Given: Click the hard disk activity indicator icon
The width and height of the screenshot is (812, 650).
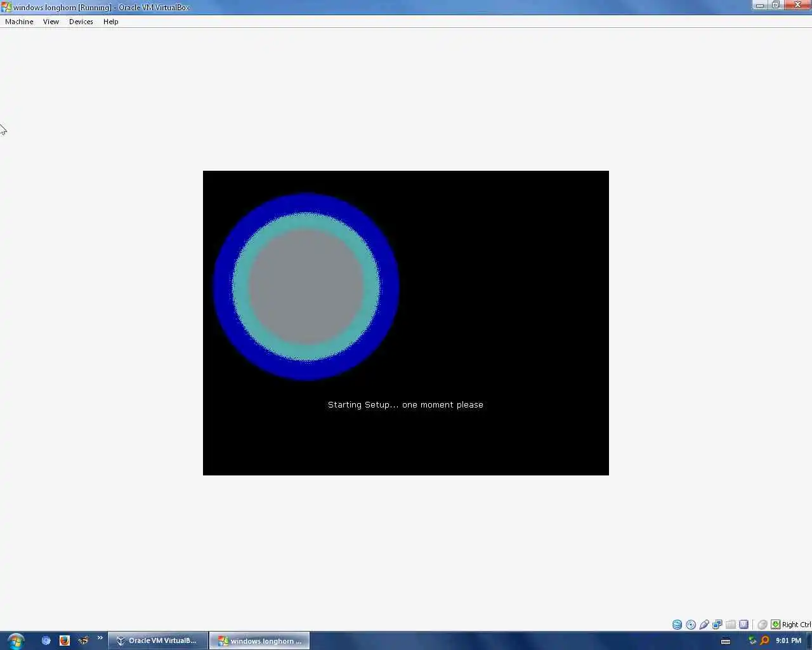Looking at the screenshot, I should pyautogui.click(x=677, y=625).
